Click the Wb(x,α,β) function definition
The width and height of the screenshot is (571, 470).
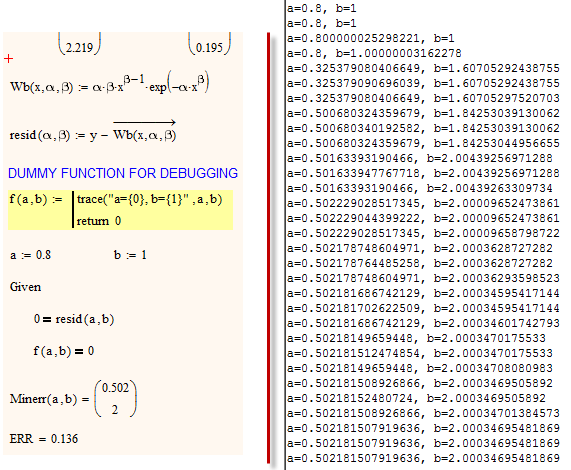pos(109,84)
